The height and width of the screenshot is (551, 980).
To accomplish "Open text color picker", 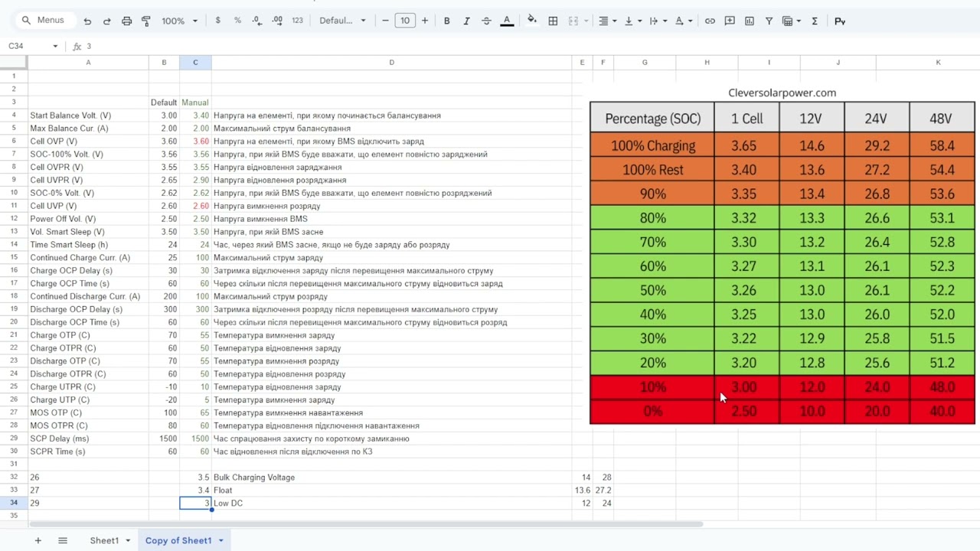I will click(x=506, y=21).
